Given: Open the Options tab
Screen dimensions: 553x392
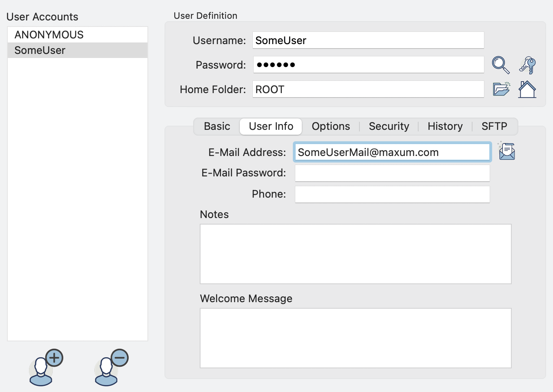Looking at the screenshot, I should (331, 127).
